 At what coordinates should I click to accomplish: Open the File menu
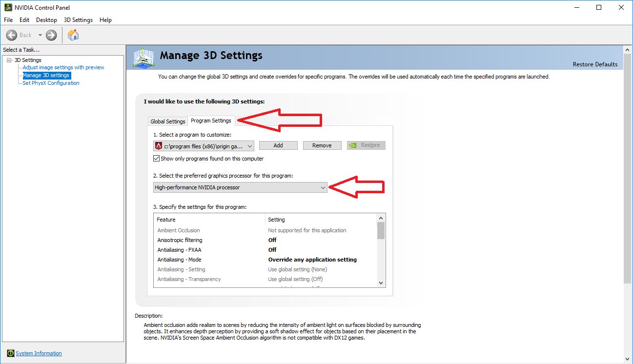coord(8,20)
